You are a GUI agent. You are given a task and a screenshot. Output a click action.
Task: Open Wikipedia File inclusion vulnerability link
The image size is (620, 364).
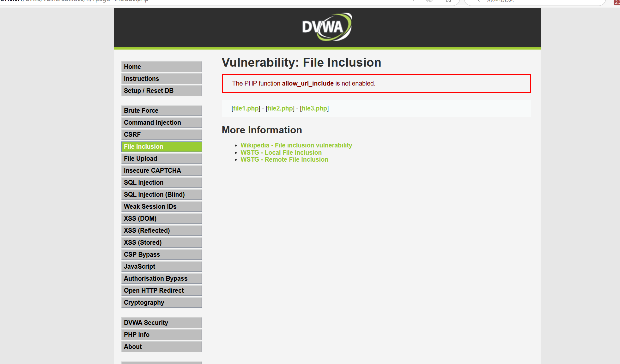[296, 145]
